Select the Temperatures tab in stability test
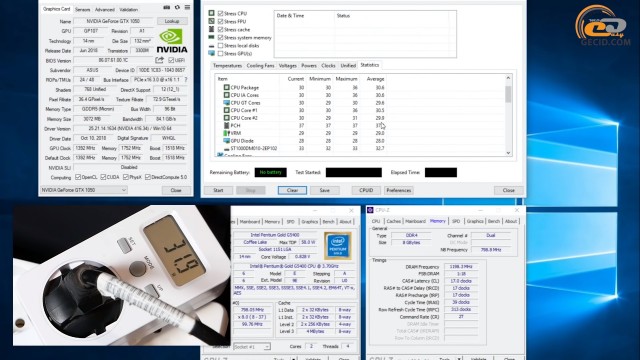 click(x=227, y=65)
